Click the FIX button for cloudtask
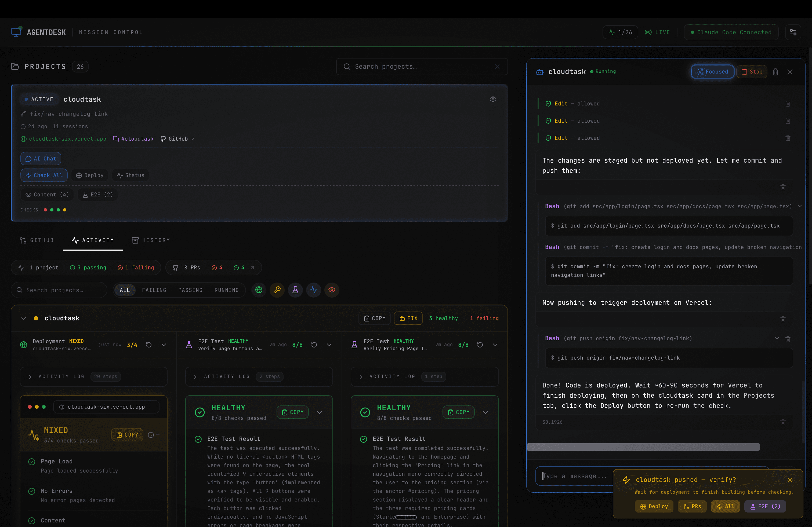 [408, 318]
